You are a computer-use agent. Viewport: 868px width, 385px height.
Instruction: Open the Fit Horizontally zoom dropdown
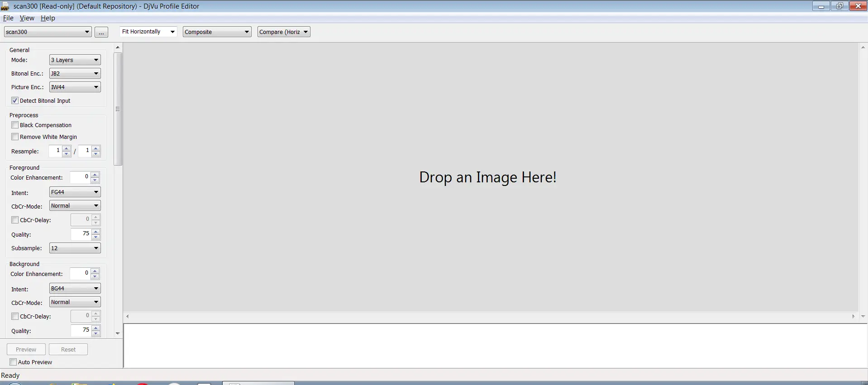(x=148, y=32)
